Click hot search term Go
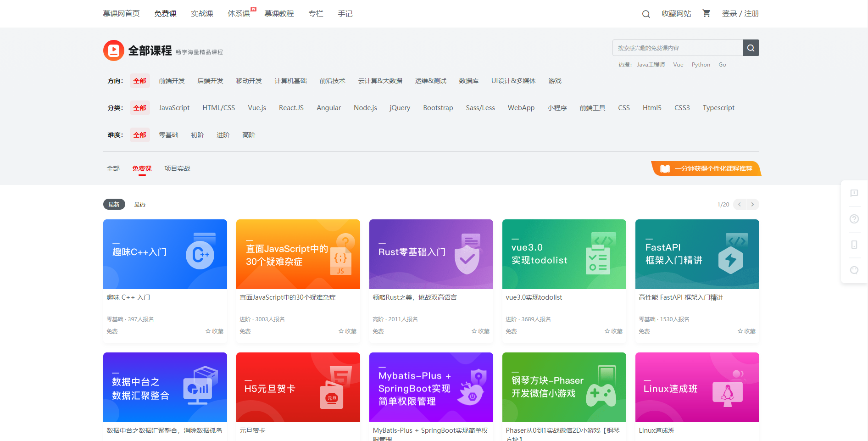Viewport: 868px width, 441px height. coord(722,65)
